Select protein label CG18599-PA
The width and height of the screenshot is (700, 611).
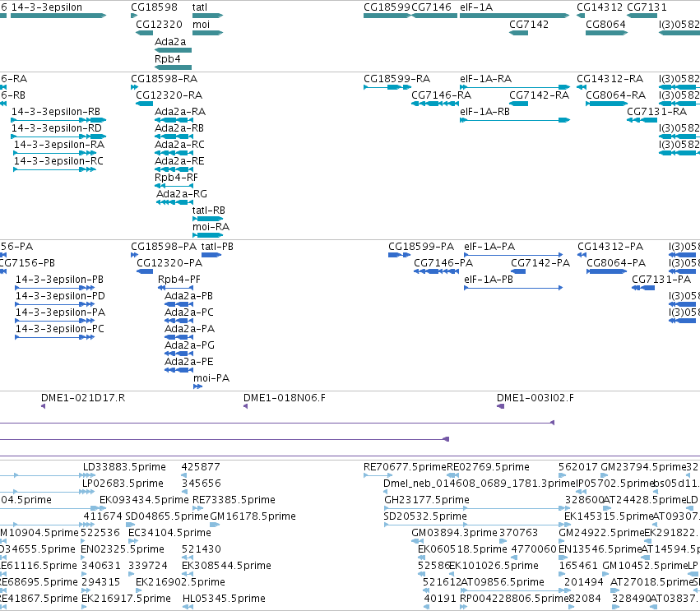pos(421,247)
